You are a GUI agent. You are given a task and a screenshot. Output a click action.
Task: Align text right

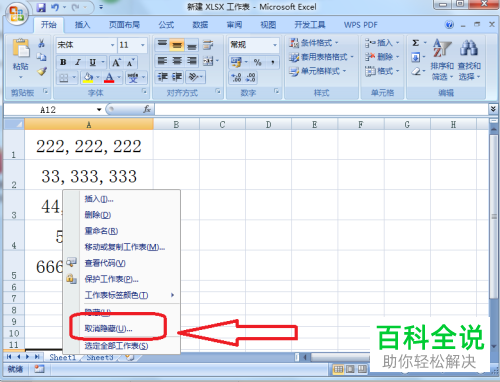[192, 61]
